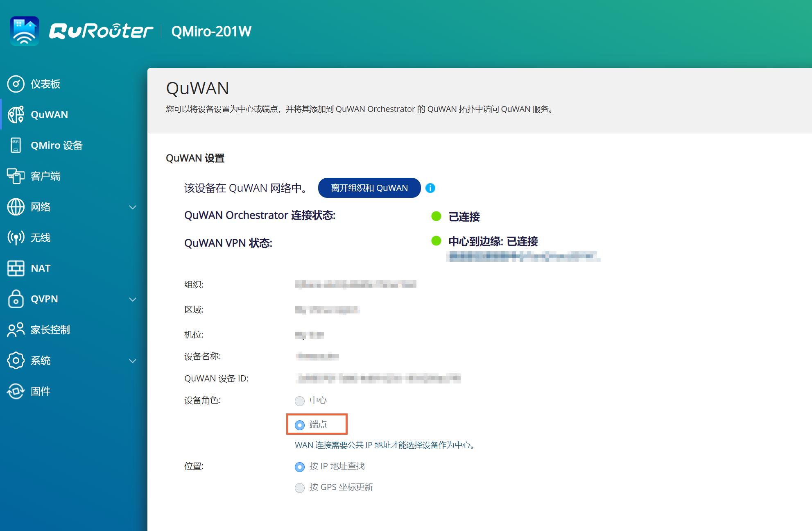Select the 中心 device role radio button
The height and width of the screenshot is (531, 812).
300,401
